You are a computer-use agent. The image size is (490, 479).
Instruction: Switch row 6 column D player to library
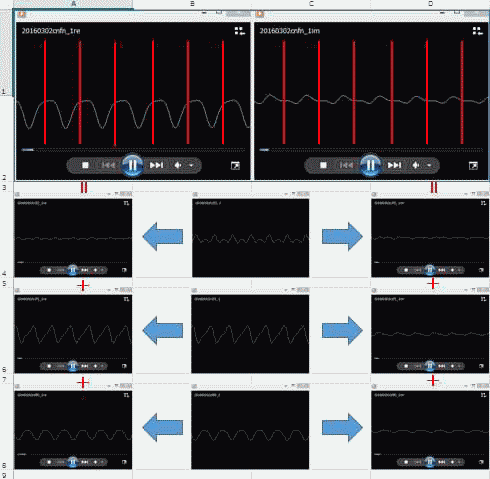(483, 299)
